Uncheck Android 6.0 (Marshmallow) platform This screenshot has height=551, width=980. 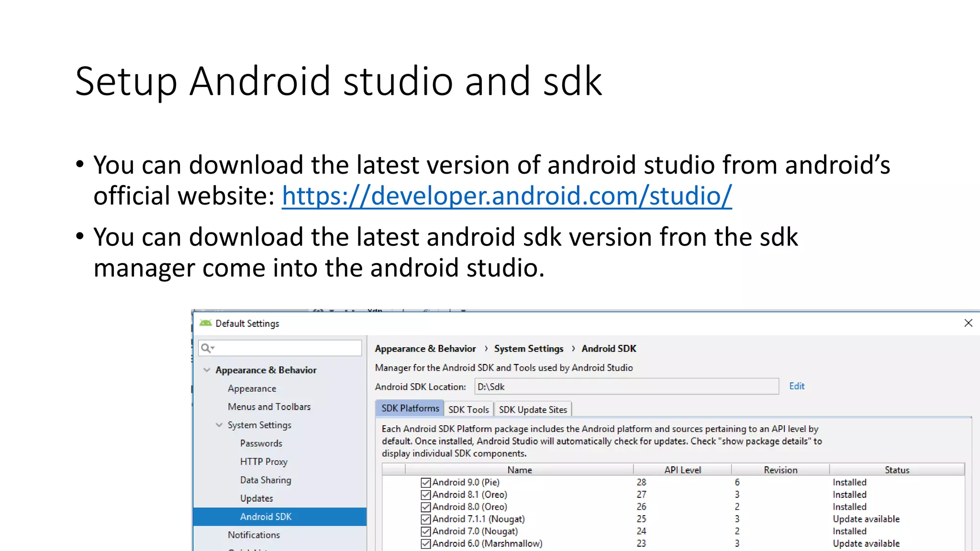(x=425, y=544)
